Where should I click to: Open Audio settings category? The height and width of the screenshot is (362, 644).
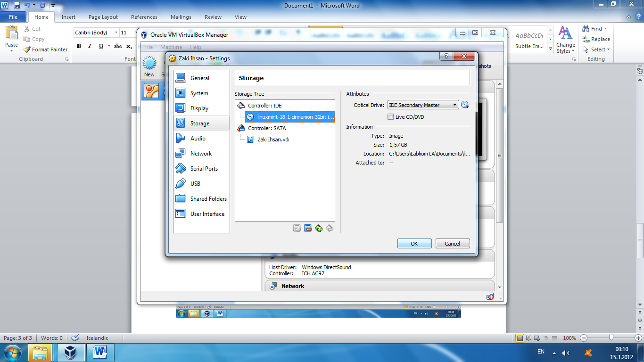pyautogui.click(x=201, y=139)
